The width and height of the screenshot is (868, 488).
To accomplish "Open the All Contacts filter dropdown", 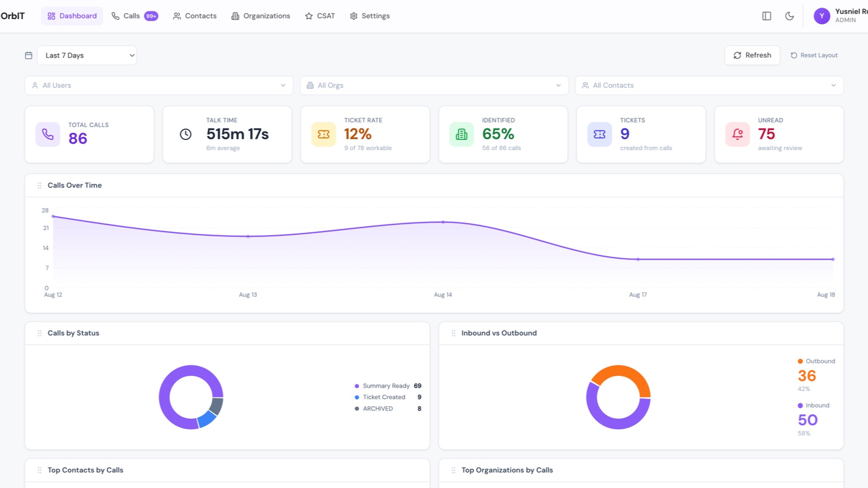I will tap(710, 85).
